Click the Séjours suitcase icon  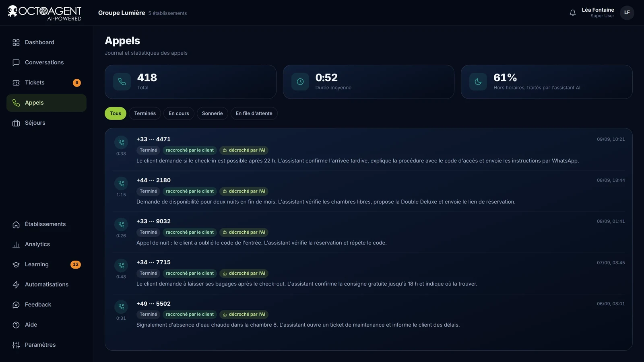coord(16,123)
